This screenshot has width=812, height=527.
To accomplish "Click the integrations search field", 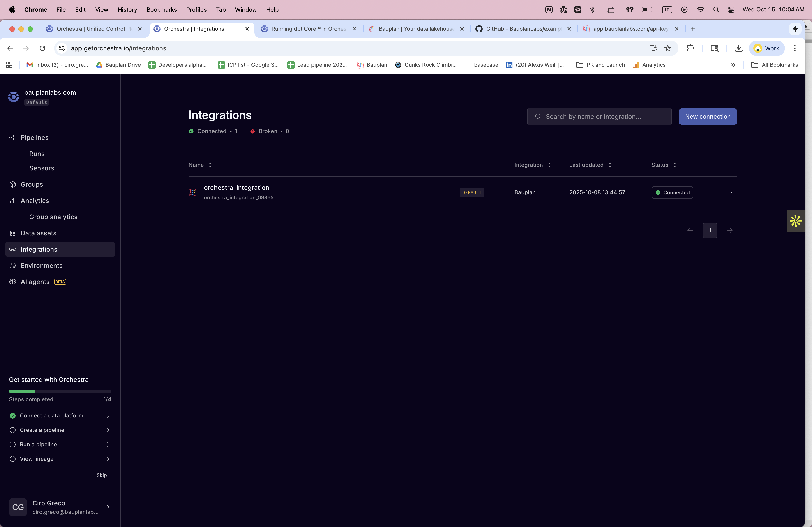I will point(599,116).
